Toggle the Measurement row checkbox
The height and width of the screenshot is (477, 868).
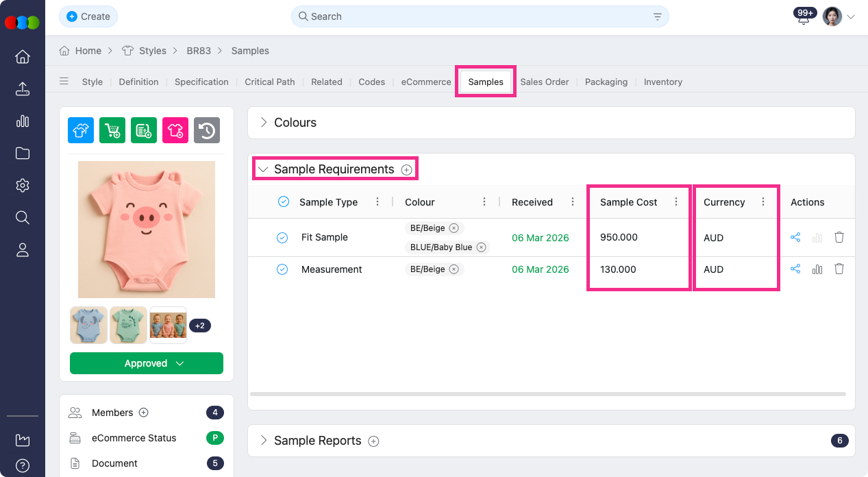(282, 269)
